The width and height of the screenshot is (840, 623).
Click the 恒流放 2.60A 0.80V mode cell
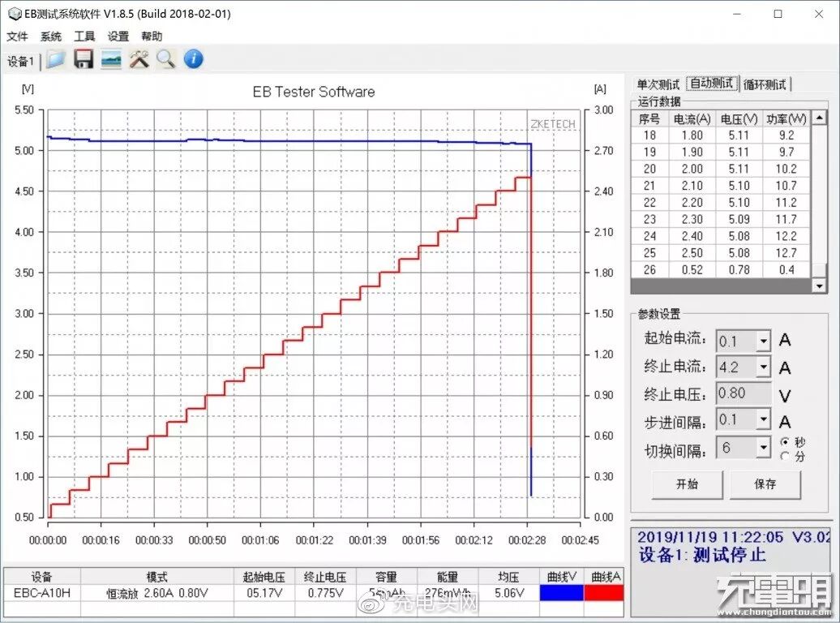pyautogui.click(x=157, y=593)
